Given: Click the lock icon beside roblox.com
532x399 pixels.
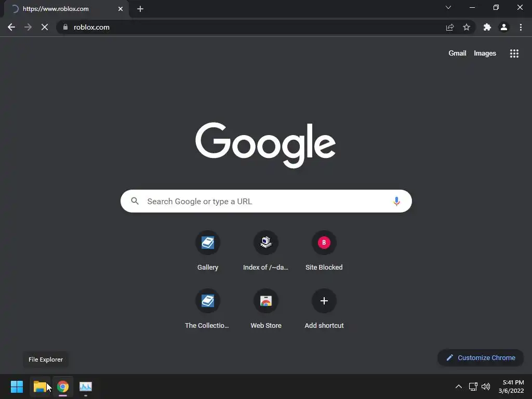Looking at the screenshot, I should pos(65,27).
